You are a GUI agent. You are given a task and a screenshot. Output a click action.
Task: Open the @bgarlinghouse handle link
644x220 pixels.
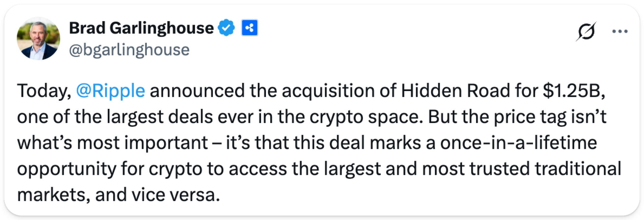129,50
